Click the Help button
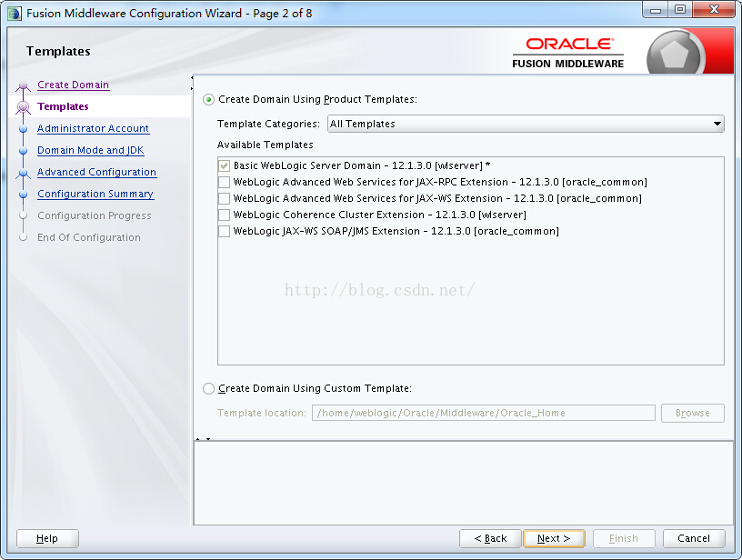This screenshot has width=742, height=560. click(x=47, y=538)
